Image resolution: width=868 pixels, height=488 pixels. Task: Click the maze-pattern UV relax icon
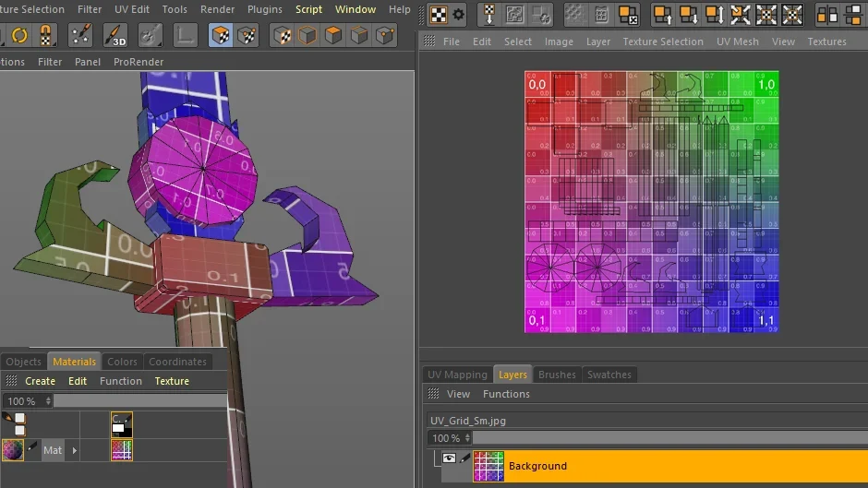[515, 15]
